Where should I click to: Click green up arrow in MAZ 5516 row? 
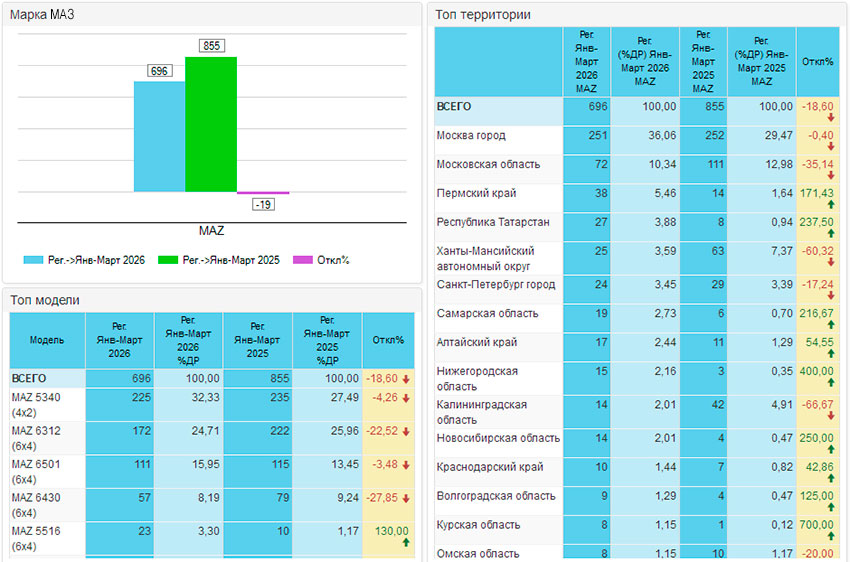[406, 543]
